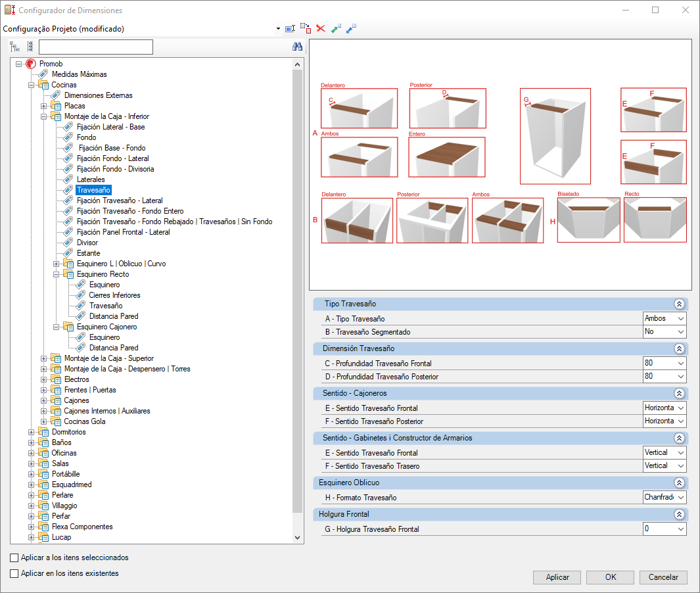Click the icon beside Cierres Inferiores
Viewport: 700px width, 593px height.
point(81,295)
